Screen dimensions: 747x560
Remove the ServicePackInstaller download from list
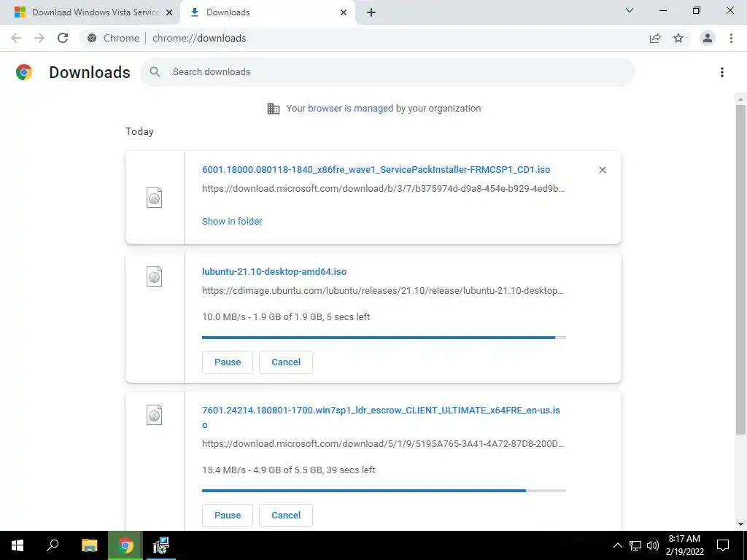602,170
